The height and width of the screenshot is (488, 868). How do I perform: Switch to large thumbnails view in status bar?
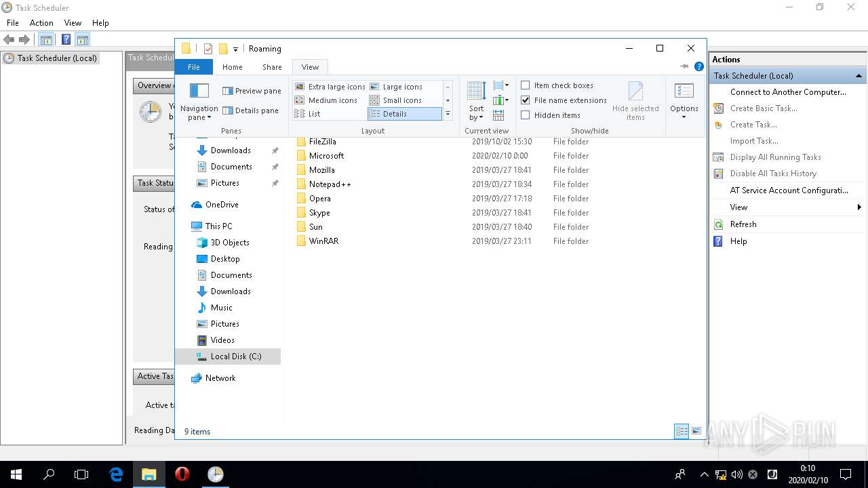(696, 432)
